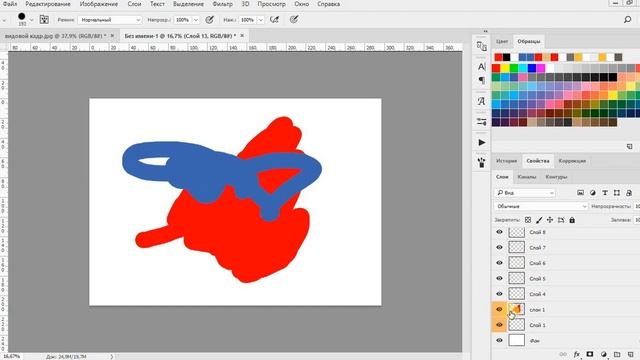Screen dimensions: 640x360
Task: Filter layers by adjustment layers icon
Action: pos(593,193)
